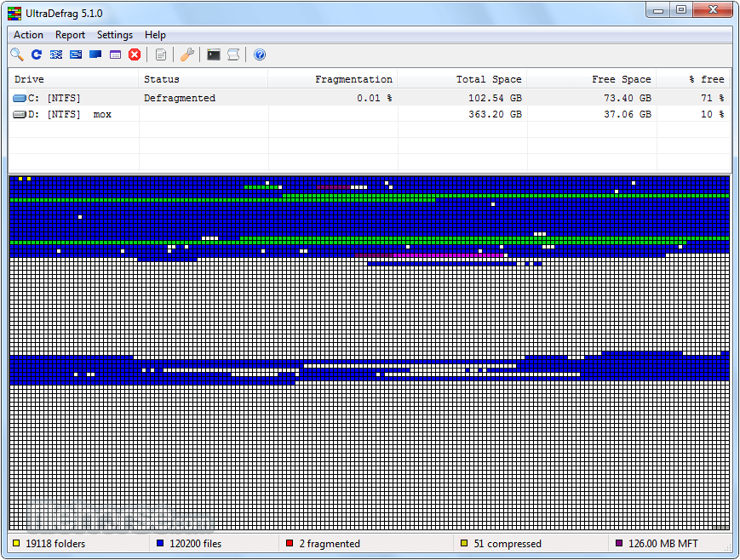Run Quick optimization from toolbar icon
740x560 pixels.
[x=76, y=54]
